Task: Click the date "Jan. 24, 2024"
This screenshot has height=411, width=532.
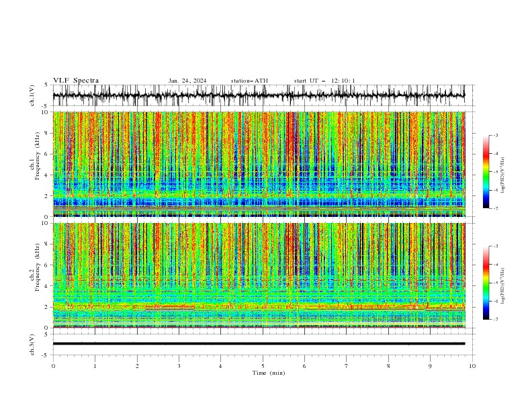Action: [187, 81]
